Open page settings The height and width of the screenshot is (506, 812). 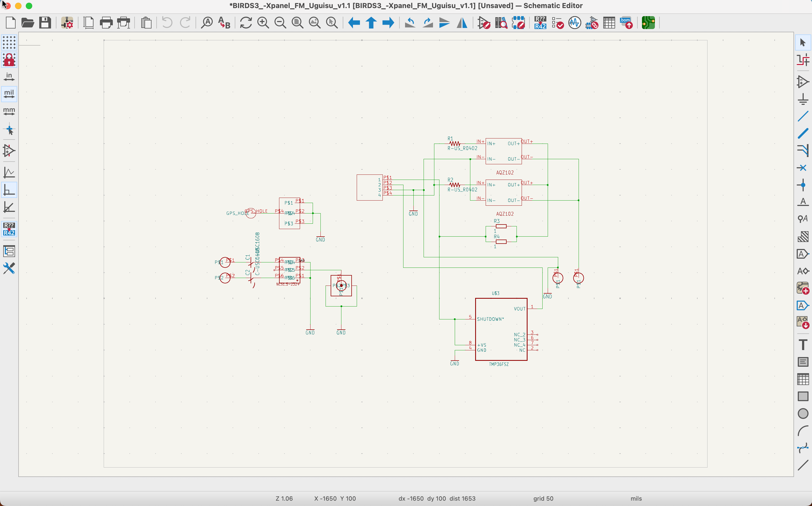[x=89, y=23]
